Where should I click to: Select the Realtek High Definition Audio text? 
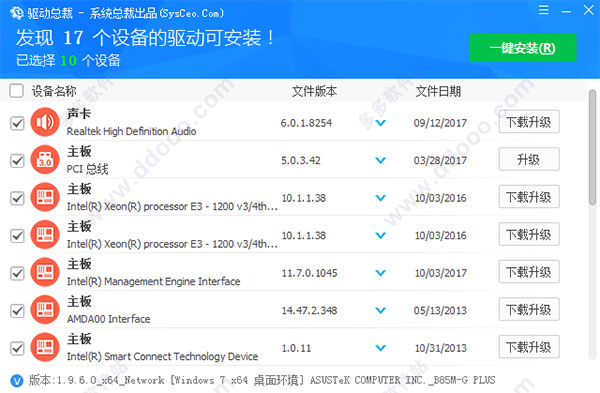pos(131,132)
